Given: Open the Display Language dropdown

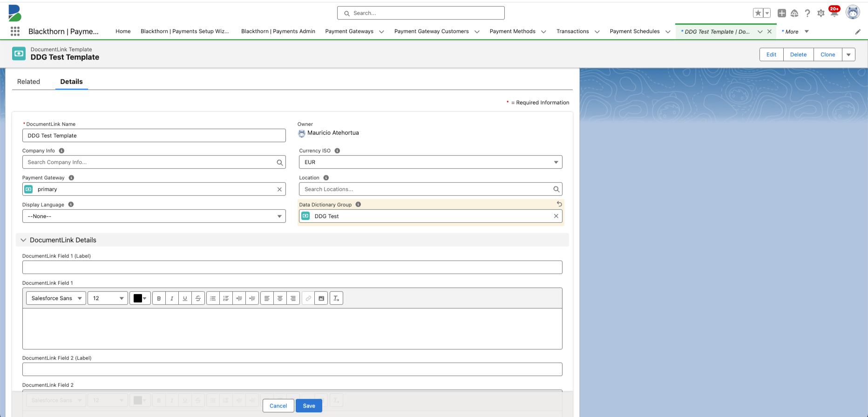Looking at the screenshot, I should coord(154,216).
